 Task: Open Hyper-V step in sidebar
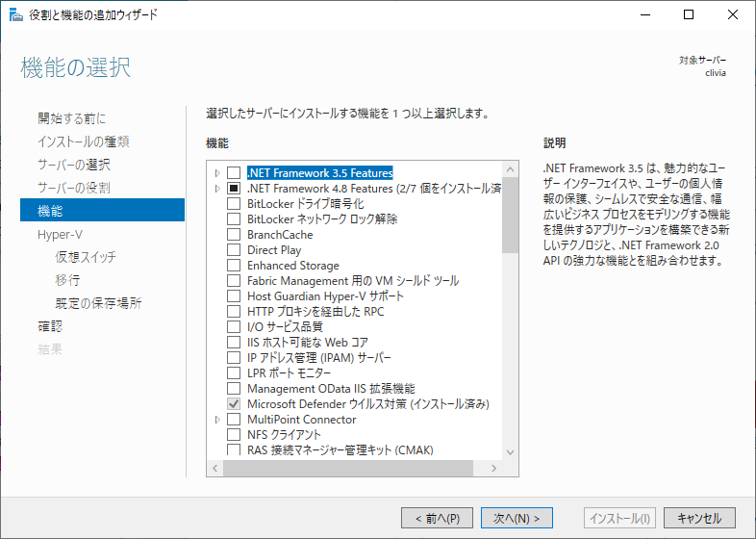coord(60,234)
